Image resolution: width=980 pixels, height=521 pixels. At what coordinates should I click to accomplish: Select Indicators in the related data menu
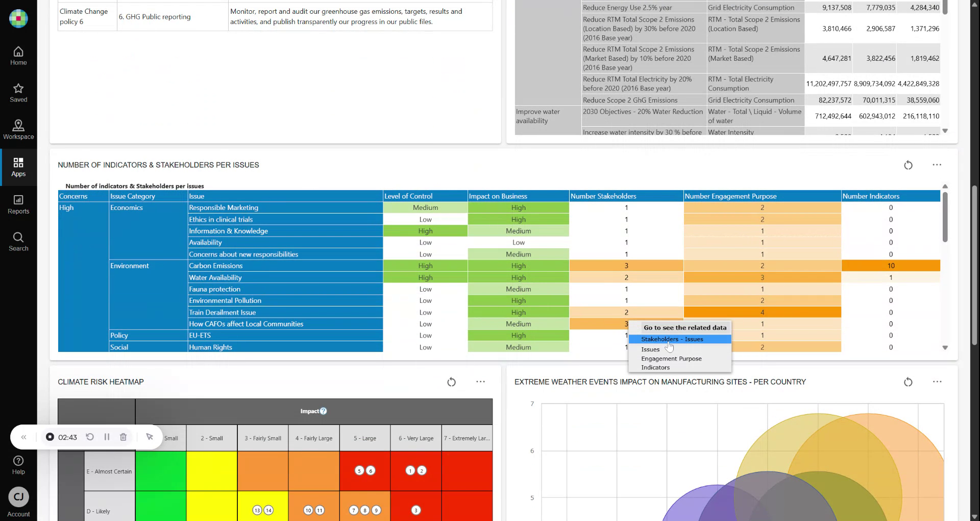click(x=655, y=368)
